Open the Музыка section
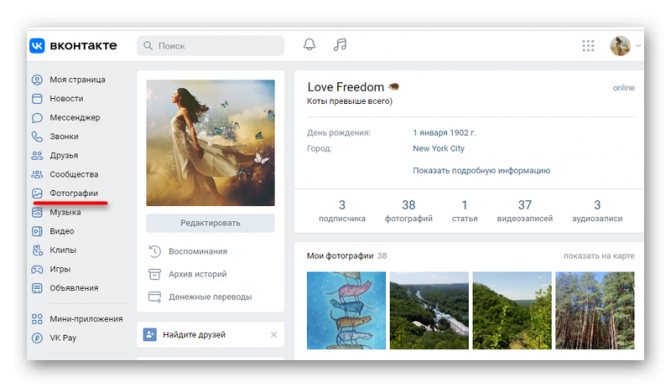This screenshot has width=671, height=387. coord(65,212)
